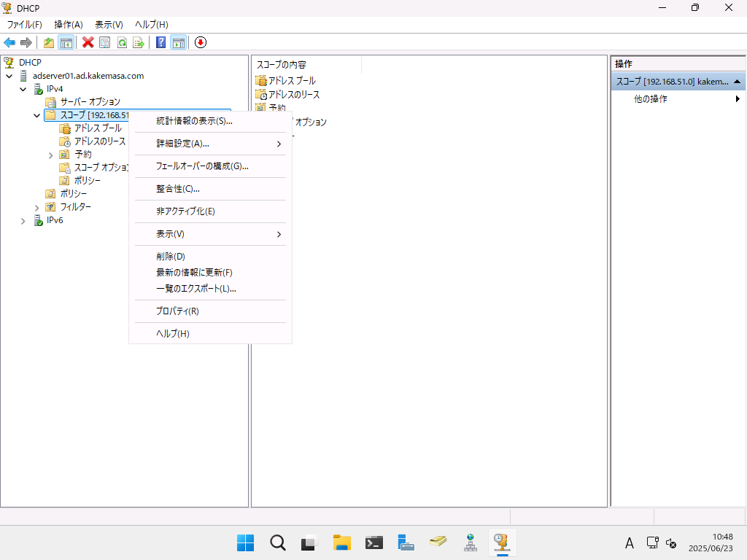Click the DHCP root node icon

tap(9, 63)
